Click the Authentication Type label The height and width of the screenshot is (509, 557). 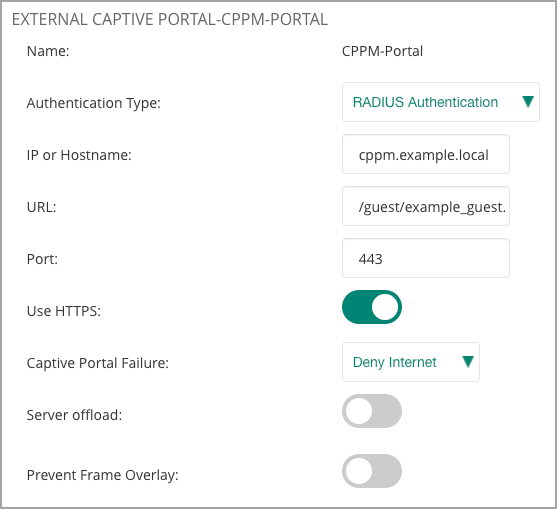[x=93, y=103]
